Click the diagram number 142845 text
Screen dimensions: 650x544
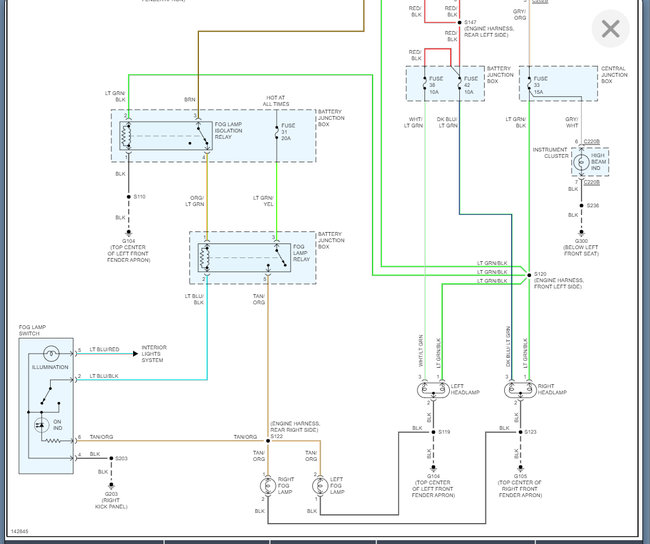click(19, 531)
